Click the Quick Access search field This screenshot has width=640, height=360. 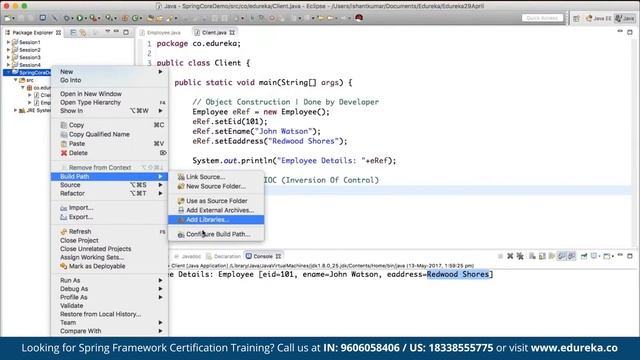[542, 18]
